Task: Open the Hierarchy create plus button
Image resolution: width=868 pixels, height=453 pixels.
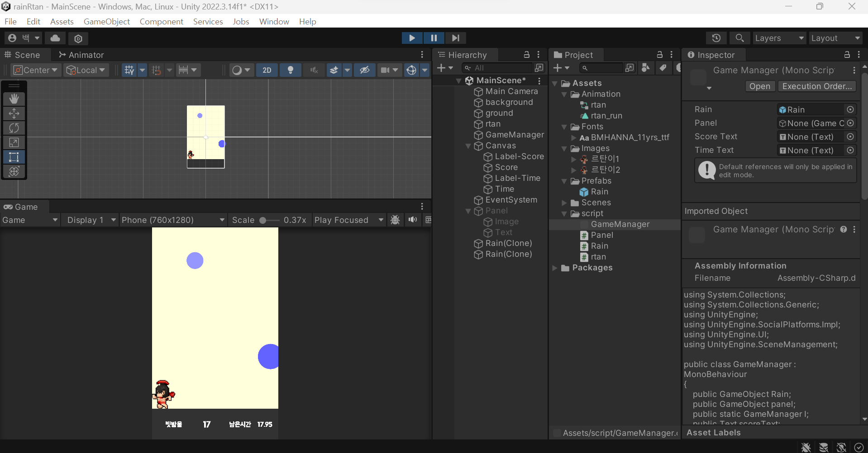Action: coord(445,68)
